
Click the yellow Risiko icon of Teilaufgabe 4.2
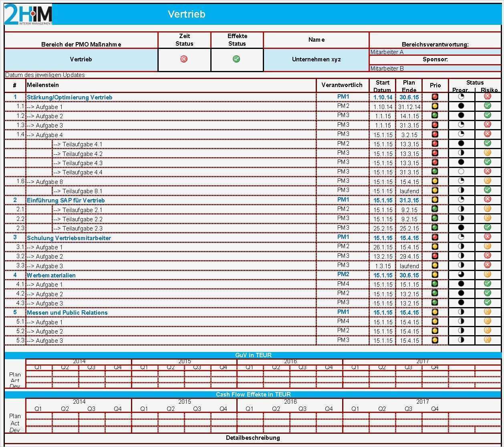pos(487,152)
